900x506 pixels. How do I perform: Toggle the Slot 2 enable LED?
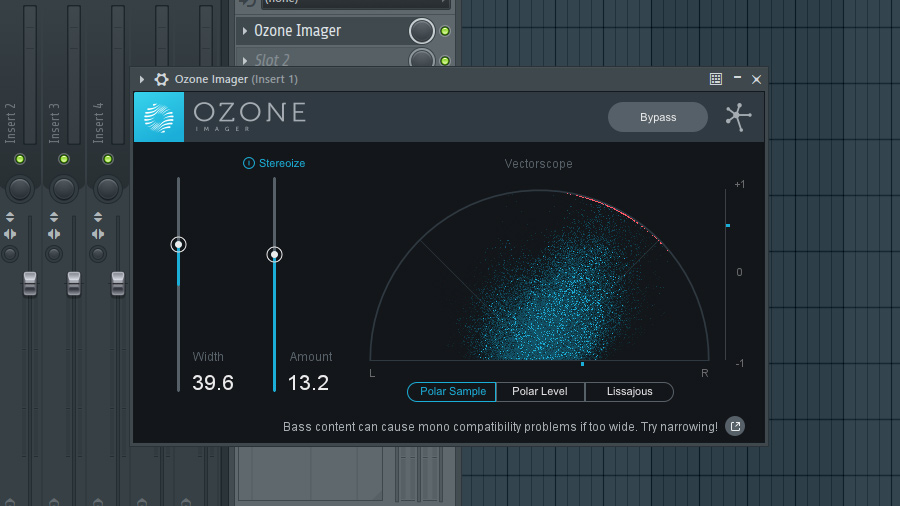(x=445, y=60)
